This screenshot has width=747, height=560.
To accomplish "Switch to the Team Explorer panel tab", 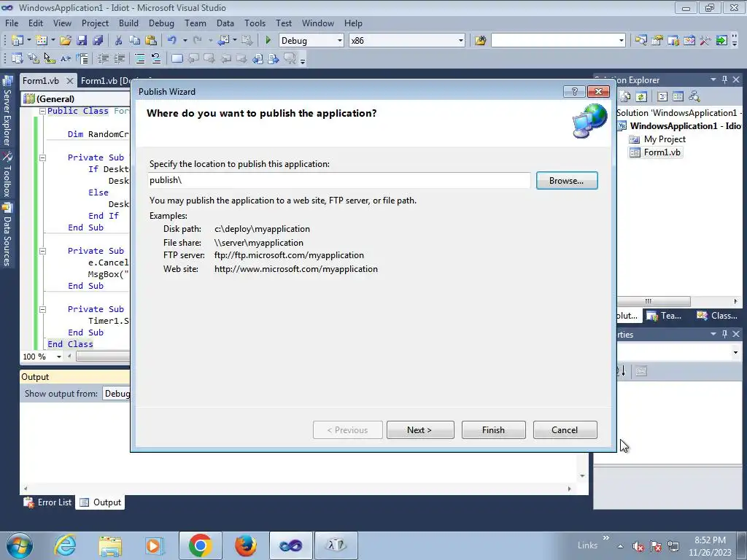I will pyautogui.click(x=665, y=316).
